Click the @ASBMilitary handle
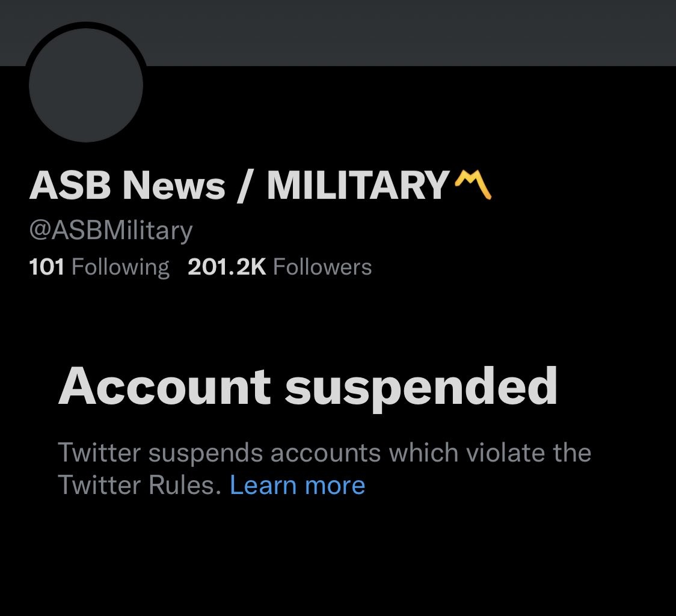This screenshot has width=676, height=616. 111,231
